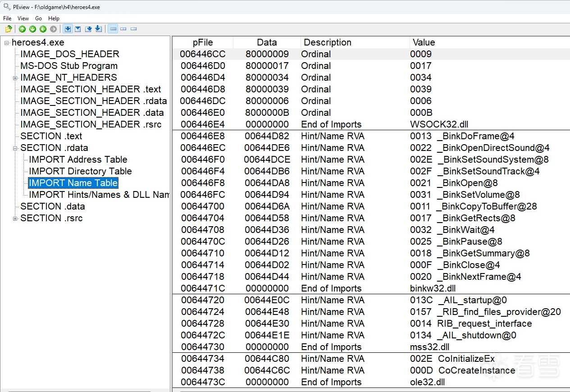Click the _BinkOpenDirectSound@4 value
Screen dimensions: 570x392
coord(480,148)
